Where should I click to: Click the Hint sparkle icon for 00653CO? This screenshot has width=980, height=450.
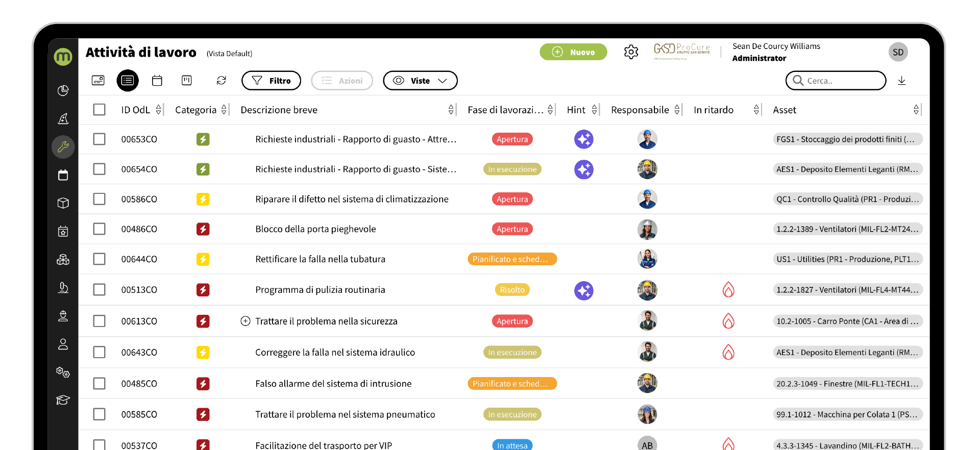tap(583, 139)
